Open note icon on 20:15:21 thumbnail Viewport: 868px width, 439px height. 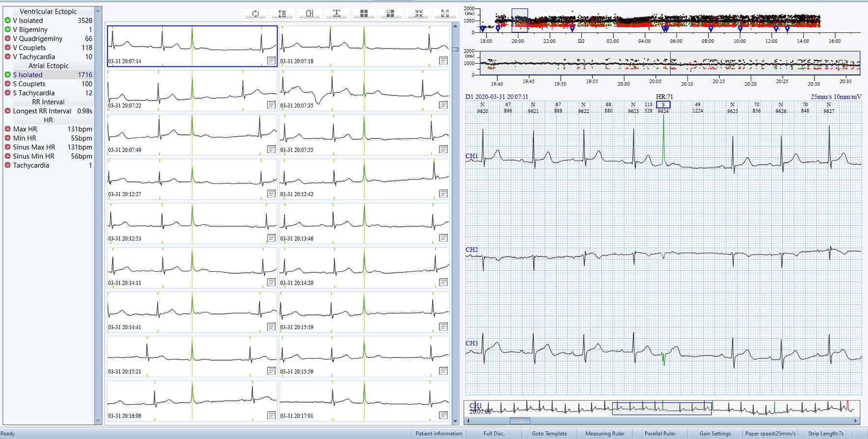coord(271,371)
